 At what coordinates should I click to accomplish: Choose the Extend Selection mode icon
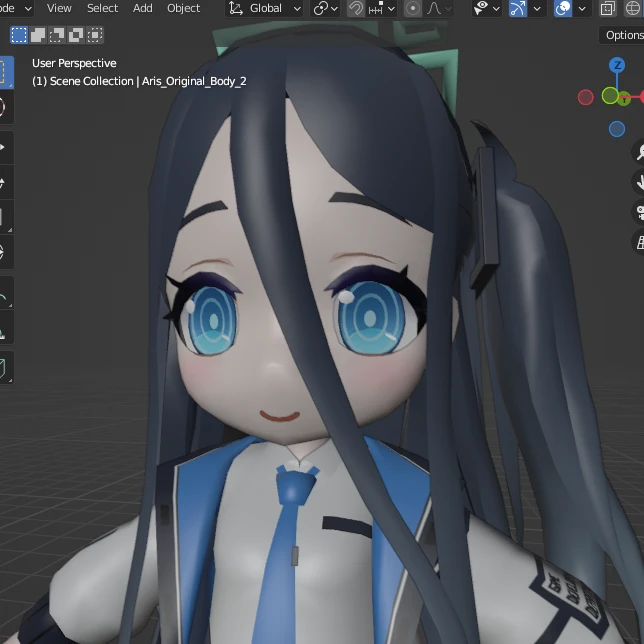pos(38,35)
